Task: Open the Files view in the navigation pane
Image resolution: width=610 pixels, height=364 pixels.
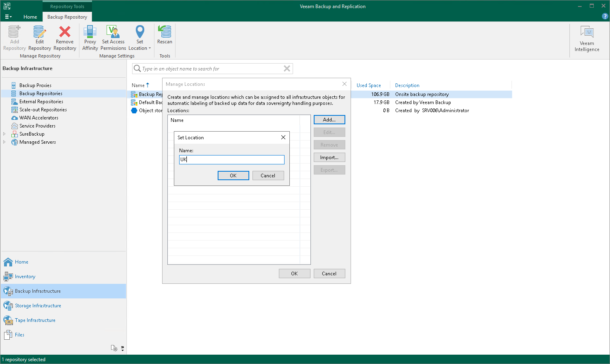Action: point(19,334)
